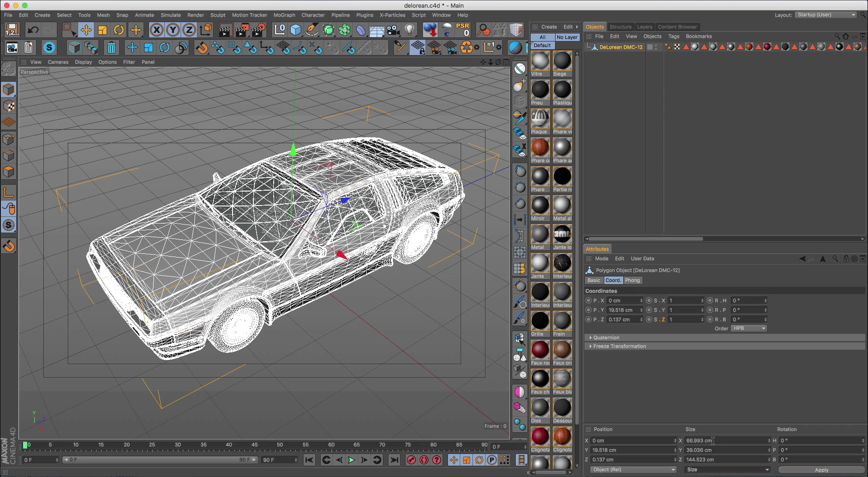Expand the Quaternion section
The width and height of the screenshot is (868, 477).
(x=606, y=337)
